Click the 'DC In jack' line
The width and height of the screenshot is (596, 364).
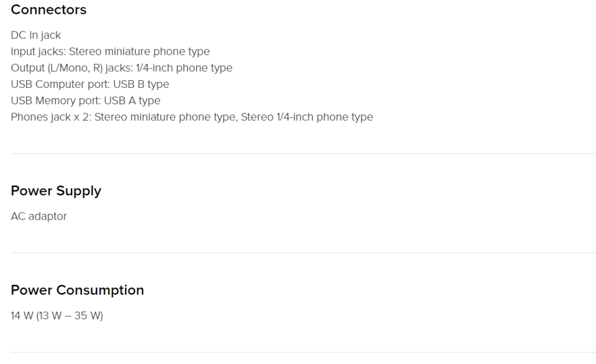coord(36,35)
